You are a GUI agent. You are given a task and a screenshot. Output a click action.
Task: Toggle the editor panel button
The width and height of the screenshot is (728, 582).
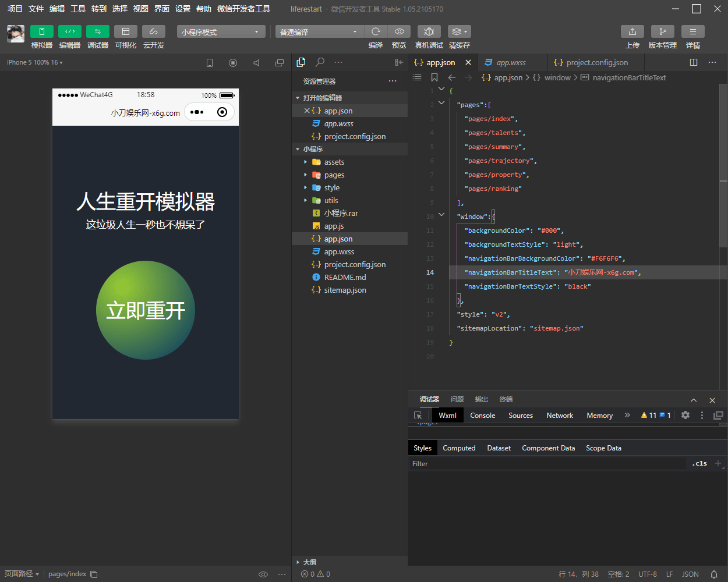tap(70, 31)
